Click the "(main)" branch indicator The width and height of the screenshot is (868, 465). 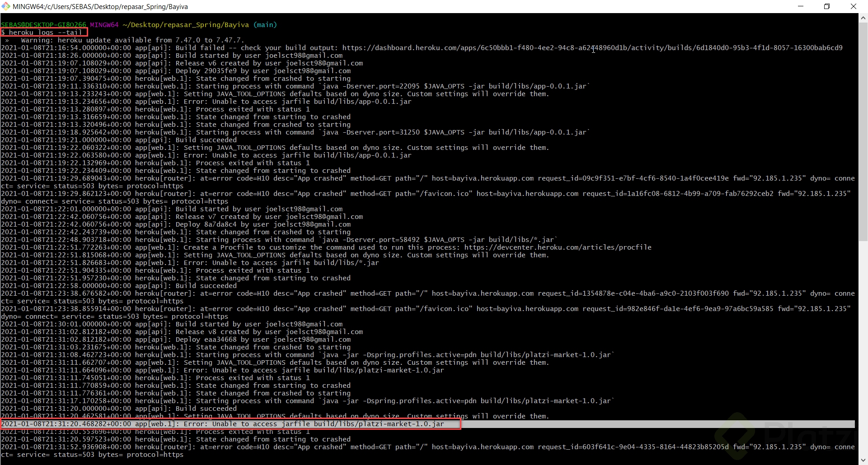(265, 25)
